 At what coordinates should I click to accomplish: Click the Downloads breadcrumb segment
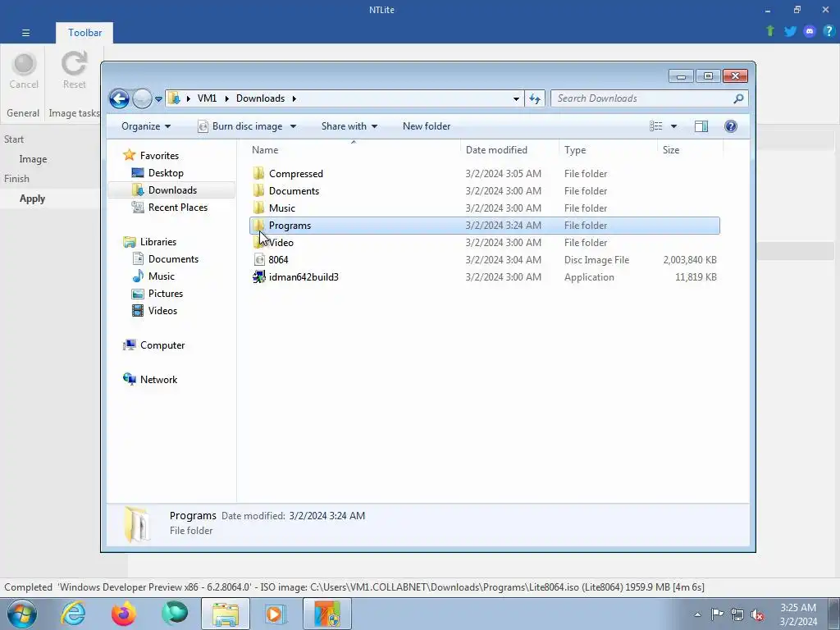(x=260, y=98)
